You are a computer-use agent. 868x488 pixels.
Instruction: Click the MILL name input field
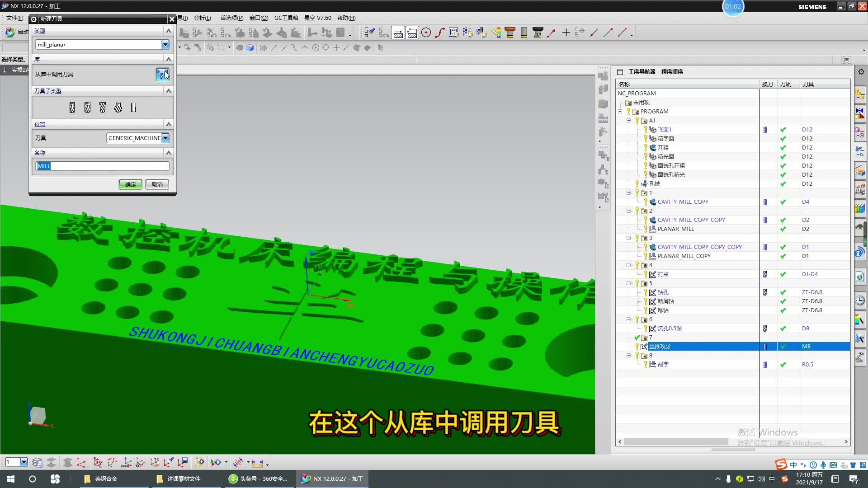point(103,166)
